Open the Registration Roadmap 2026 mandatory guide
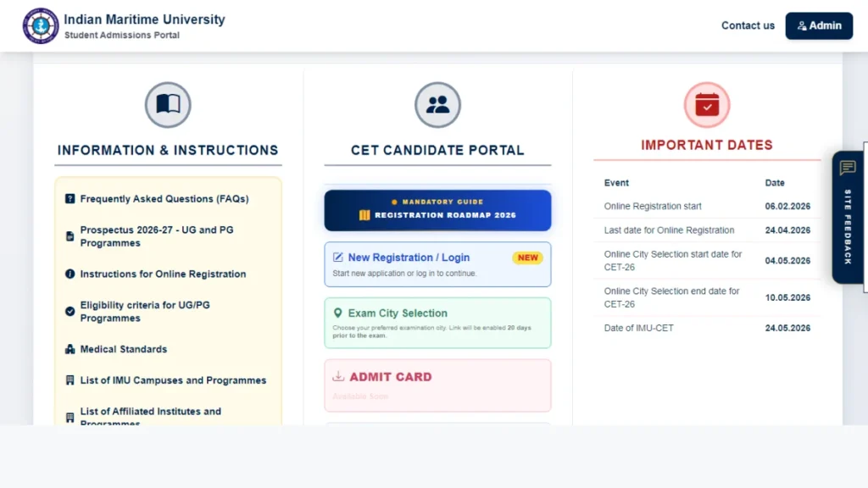Screen dimensions: 868x488 click(437, 210)
